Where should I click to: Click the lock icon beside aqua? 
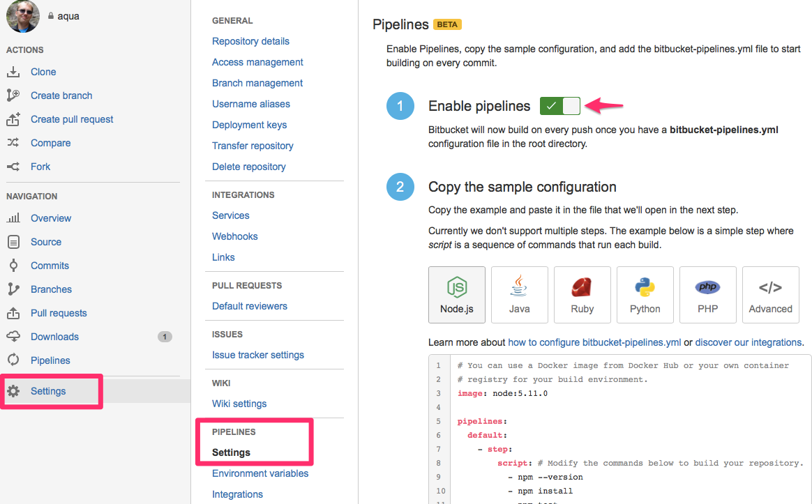coord(51,16)
